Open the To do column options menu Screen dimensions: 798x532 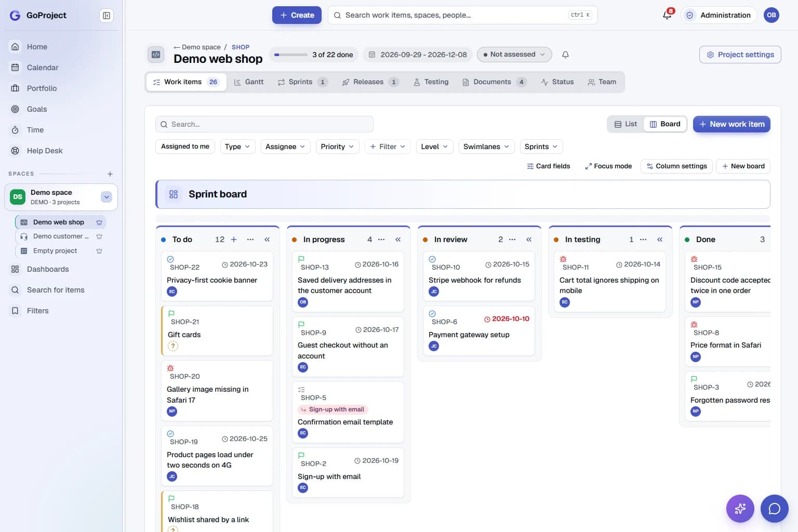coord(250,240)
